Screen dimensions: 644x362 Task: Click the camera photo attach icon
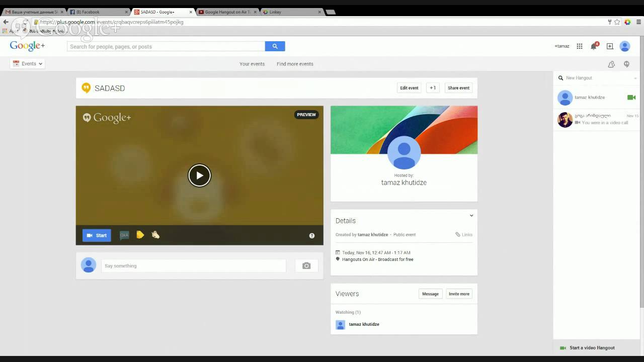point(306,265)
